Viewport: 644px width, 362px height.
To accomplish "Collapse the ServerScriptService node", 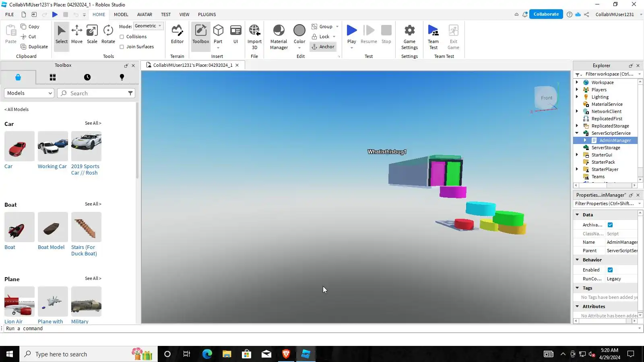I will (x=577, y=133).
